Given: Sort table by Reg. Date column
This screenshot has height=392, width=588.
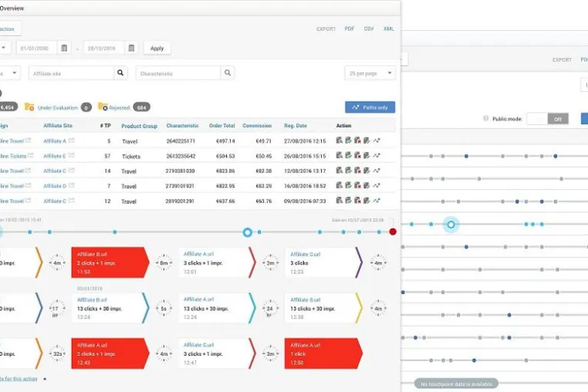Looking at the screenshot, I should [x=296, y=126].
